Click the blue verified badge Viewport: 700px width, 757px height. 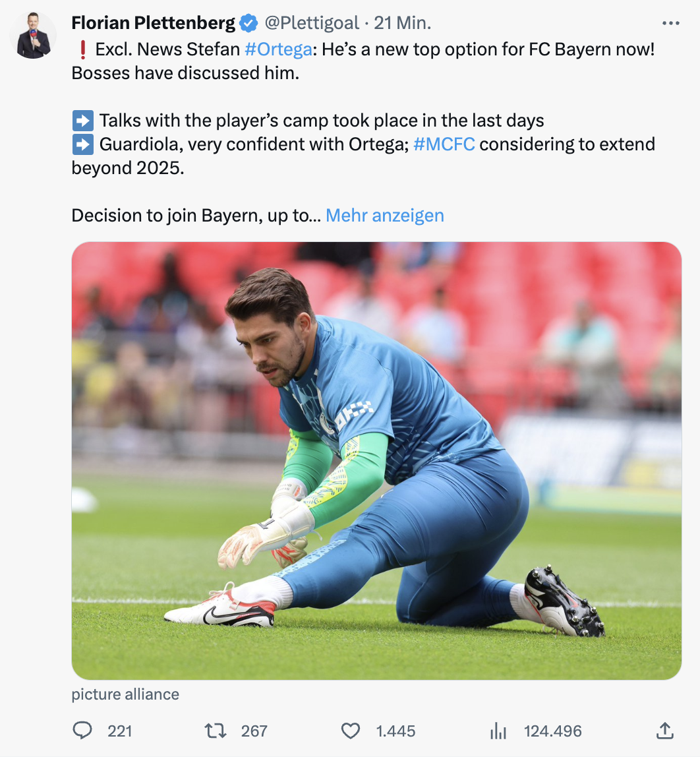coord(248,24)
